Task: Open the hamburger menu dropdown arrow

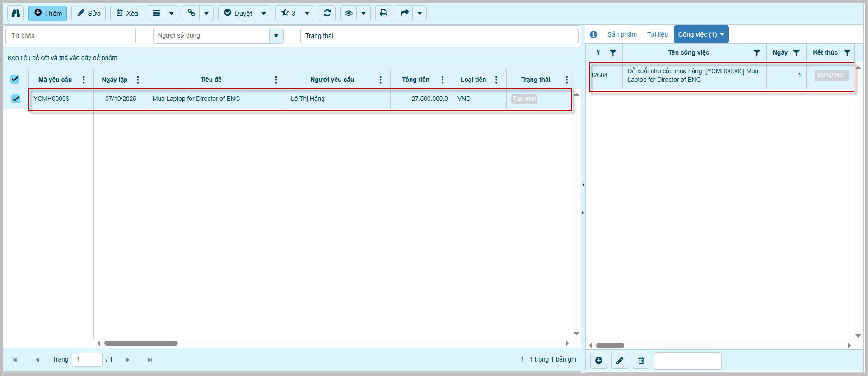Action: (x=171, y=13)
